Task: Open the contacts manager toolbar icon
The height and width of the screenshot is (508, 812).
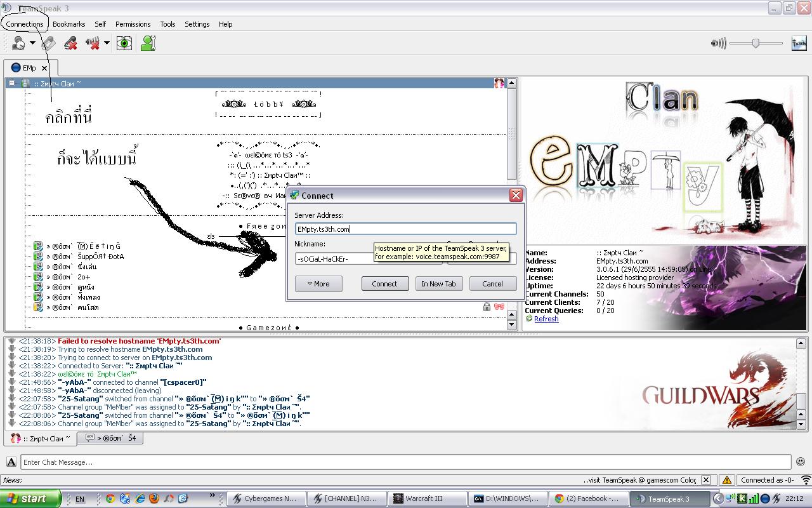Action: (148, 43)
